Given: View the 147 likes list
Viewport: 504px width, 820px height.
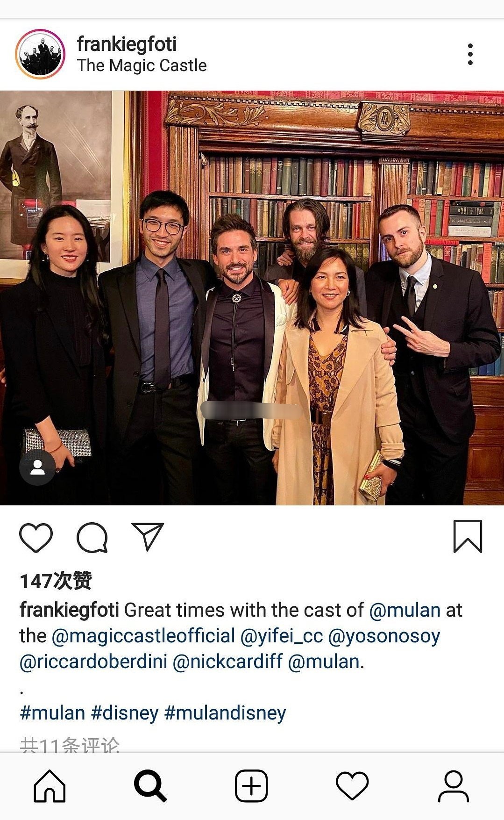Looking at the screenshot, I should 56,581.
